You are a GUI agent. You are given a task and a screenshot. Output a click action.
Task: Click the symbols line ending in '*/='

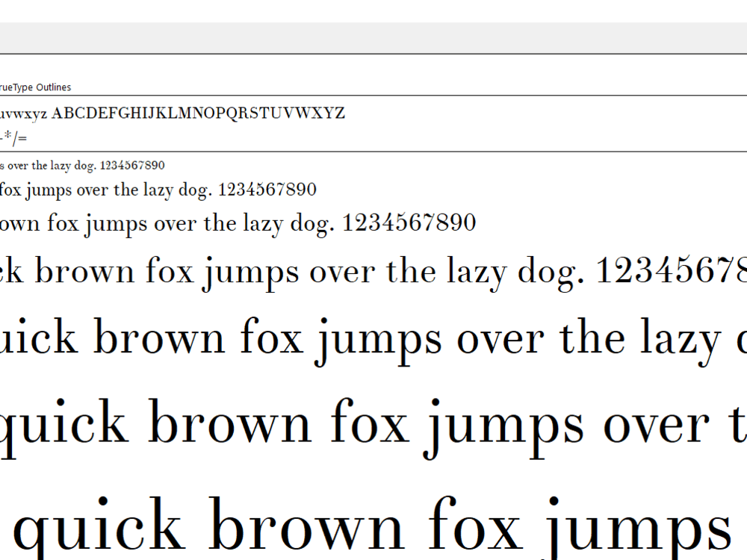[x=13, y=137]
